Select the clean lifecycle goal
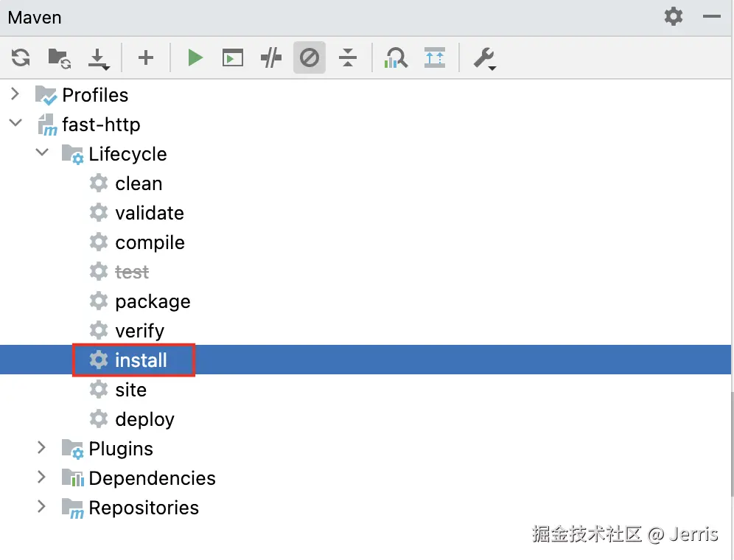Screen dimensions: 734x560 coord(139,183)
